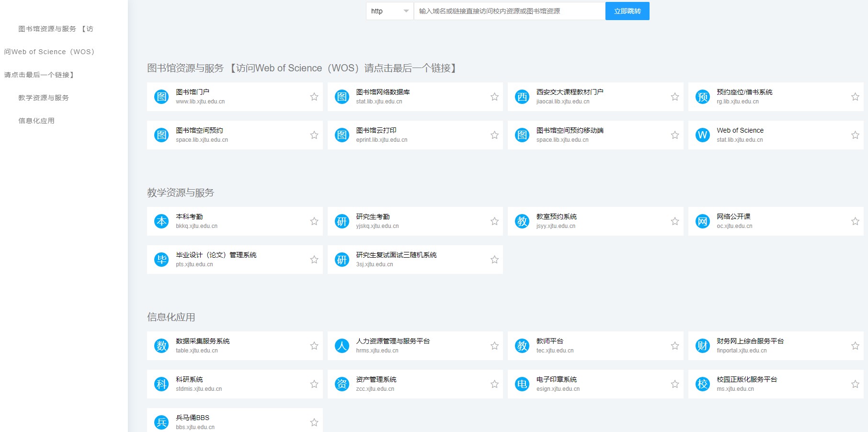Click the 研究生复试面试三随机系统 round icon
This screenshot has height=432, width=868.
[x=342, y=260]
